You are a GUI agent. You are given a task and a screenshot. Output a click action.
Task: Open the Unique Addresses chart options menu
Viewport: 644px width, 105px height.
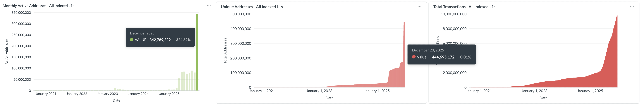(x=419, y=7)
